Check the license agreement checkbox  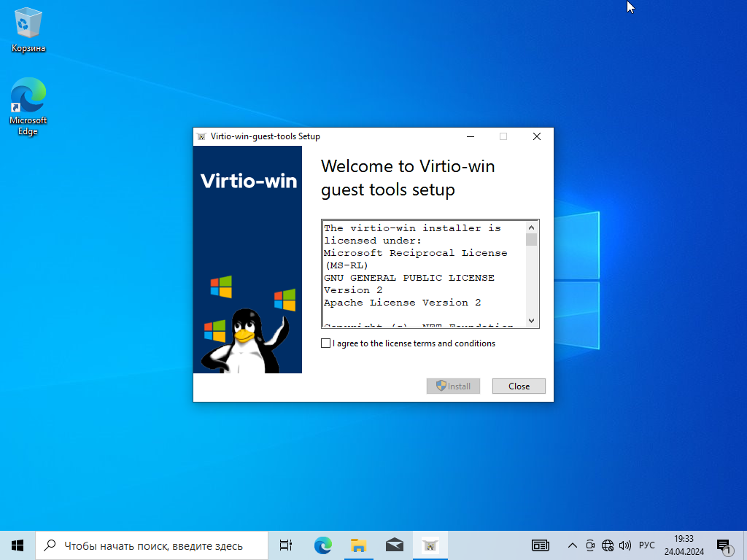326,343
